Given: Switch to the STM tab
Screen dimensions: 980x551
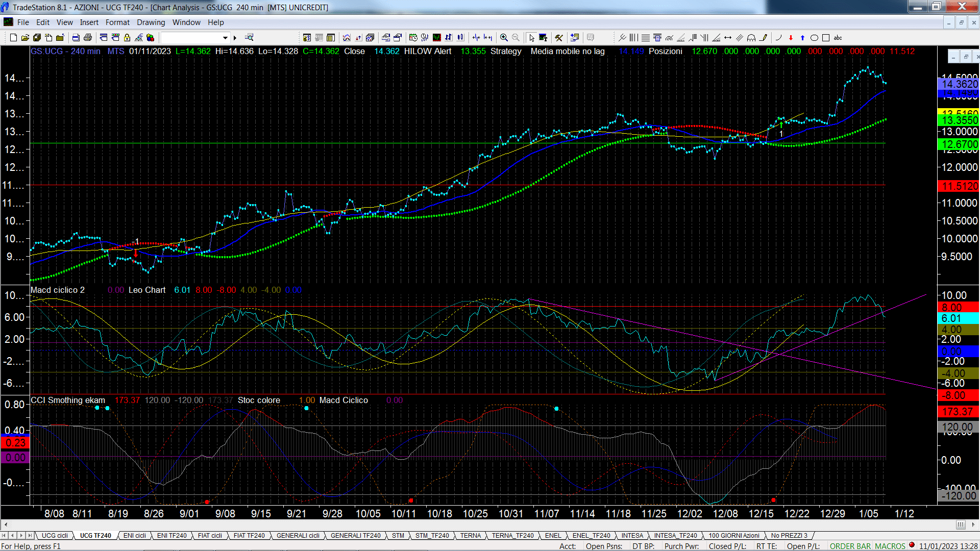Looking at the screenshot, I should tap(398, 536).
